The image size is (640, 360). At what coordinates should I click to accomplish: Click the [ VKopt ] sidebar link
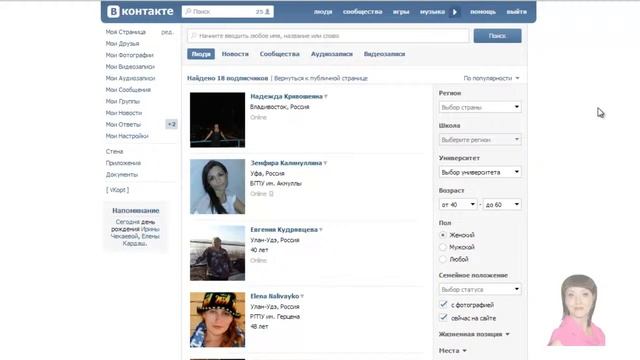coord(117,190)
